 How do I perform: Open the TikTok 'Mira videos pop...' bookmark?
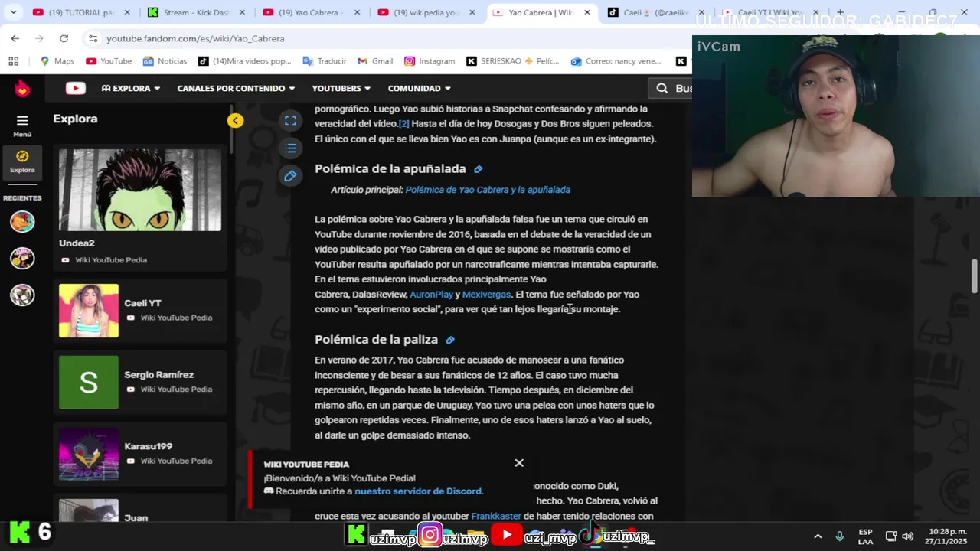[x=245, y=61]
